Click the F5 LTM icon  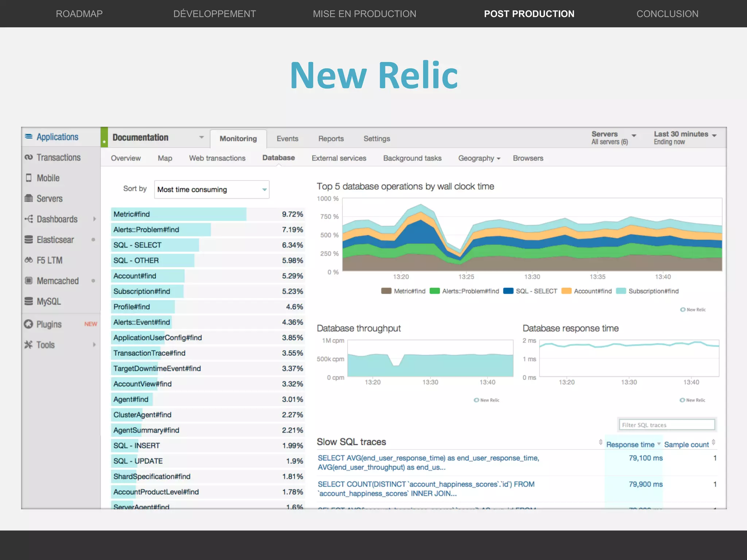pyautogui.click(x=29, y=260)
